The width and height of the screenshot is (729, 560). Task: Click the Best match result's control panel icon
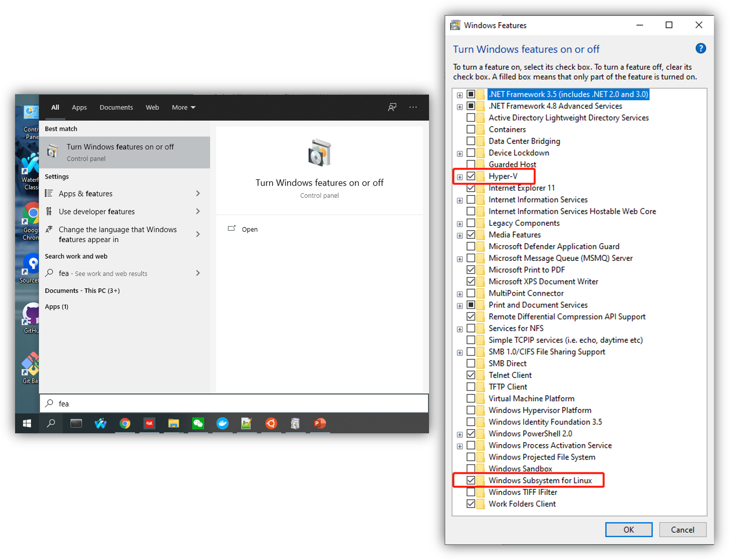click(53, 152)
